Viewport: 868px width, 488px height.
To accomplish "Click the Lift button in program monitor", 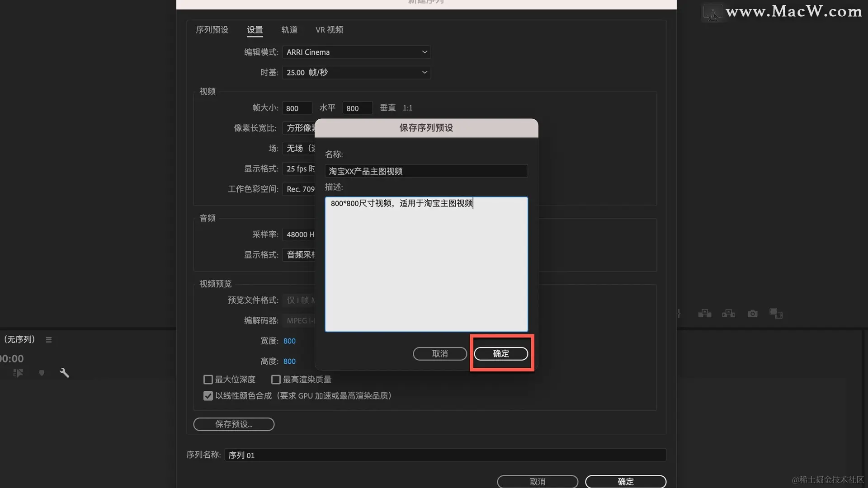I will click(704, 314).
